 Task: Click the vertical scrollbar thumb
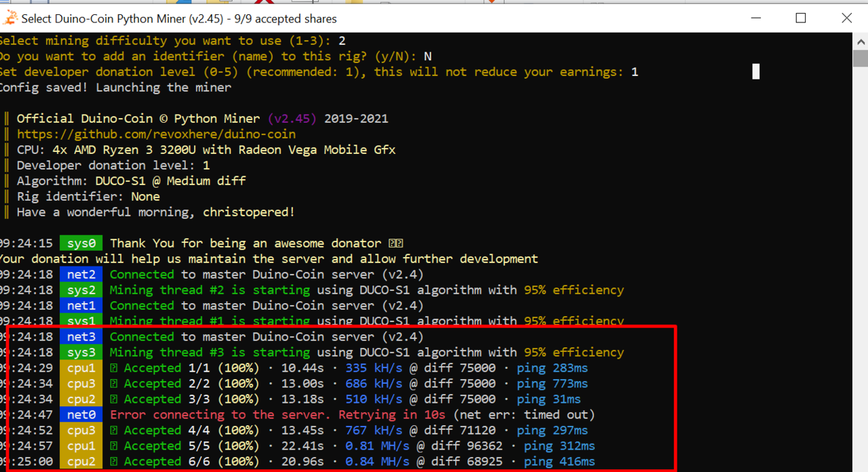pos(860,57)
